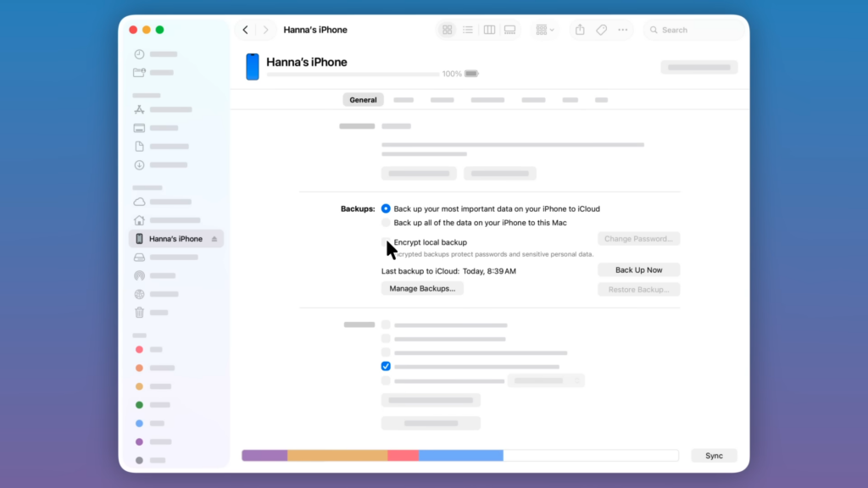Click the Sync button
The image size is (868, 488).
(x=714, y=456)
